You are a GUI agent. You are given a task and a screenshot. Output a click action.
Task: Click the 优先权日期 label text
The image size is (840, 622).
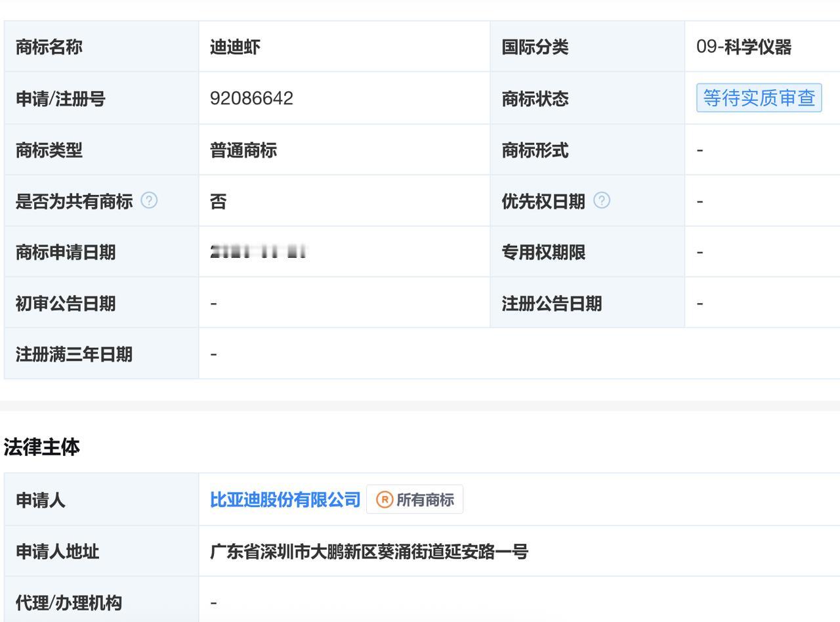(543, 201)
